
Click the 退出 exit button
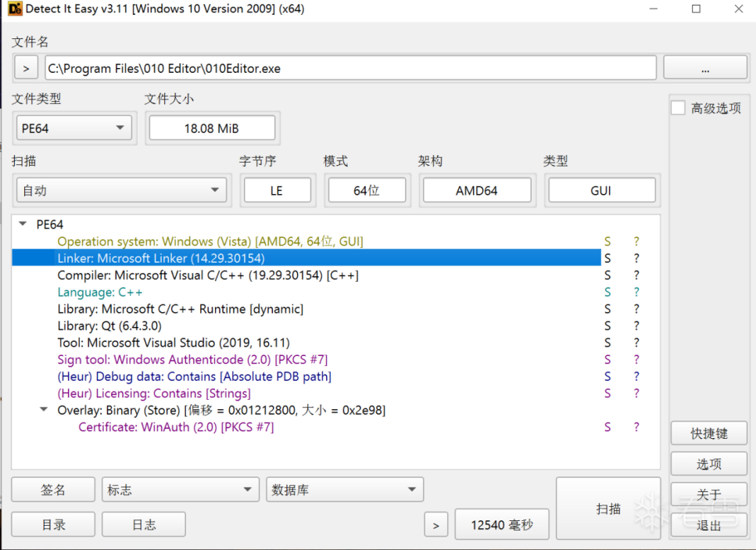click(x=709, y=525)
